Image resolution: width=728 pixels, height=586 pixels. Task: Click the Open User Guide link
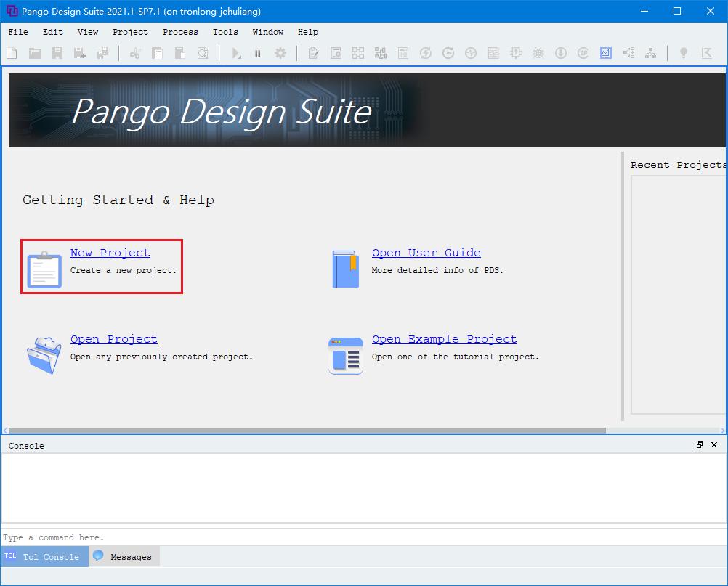pyautogui.click(x=426, y=253)
